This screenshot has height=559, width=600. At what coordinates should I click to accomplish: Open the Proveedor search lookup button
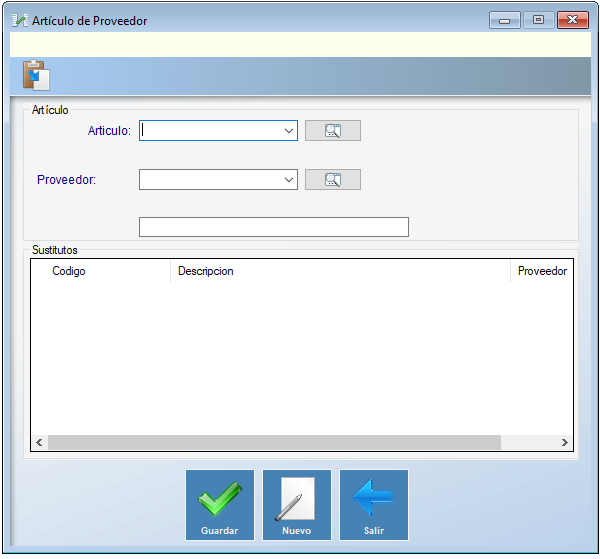click(x=332, y=179)
